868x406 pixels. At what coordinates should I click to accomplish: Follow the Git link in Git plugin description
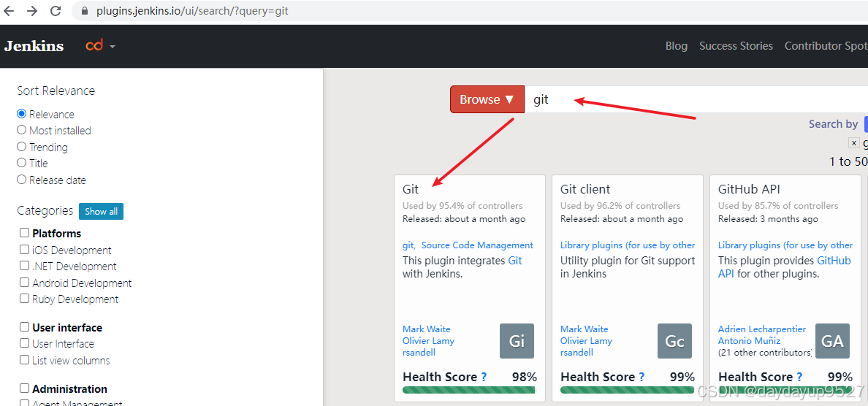[515, 261]
